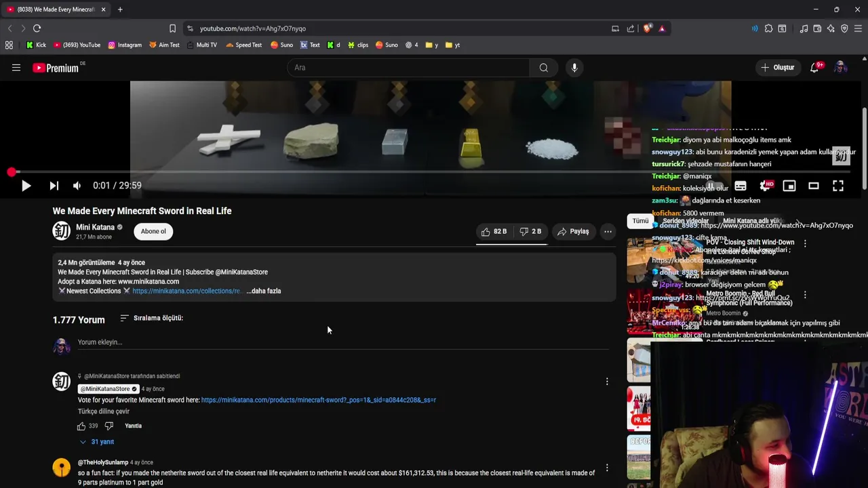Open Brave wallet icon
This screenshot has width=868, height=488.
[x=817, y=28]
